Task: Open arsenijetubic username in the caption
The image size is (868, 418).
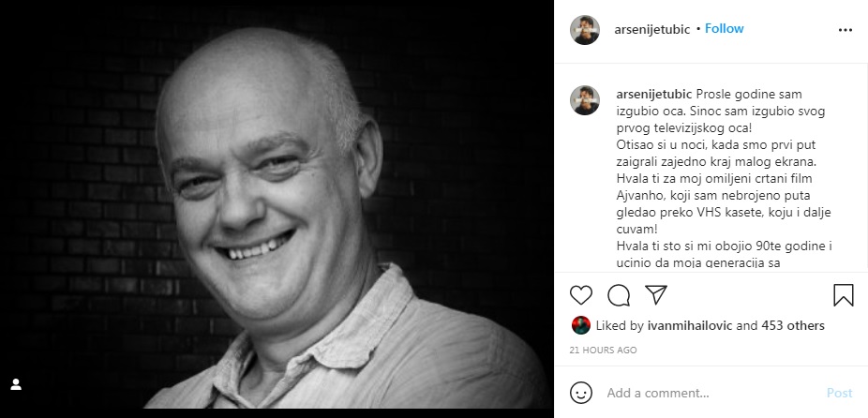Action: pyautogui.click(x=653, y=94)
